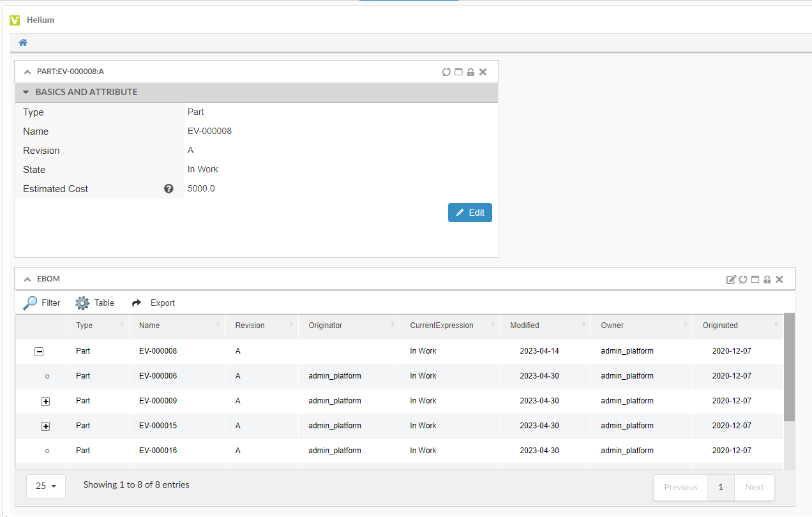Refresh the PART:EV-000008:A panel

point(446,72)
